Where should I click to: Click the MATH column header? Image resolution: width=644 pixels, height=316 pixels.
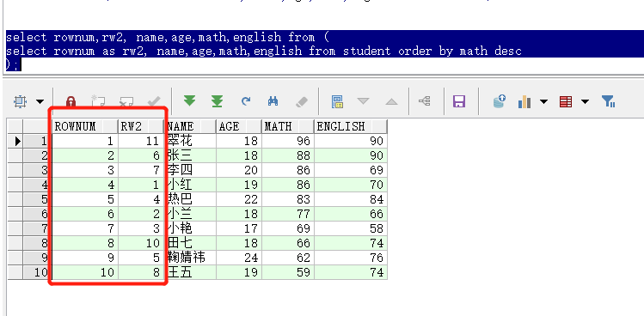click(x=288, y=126)
